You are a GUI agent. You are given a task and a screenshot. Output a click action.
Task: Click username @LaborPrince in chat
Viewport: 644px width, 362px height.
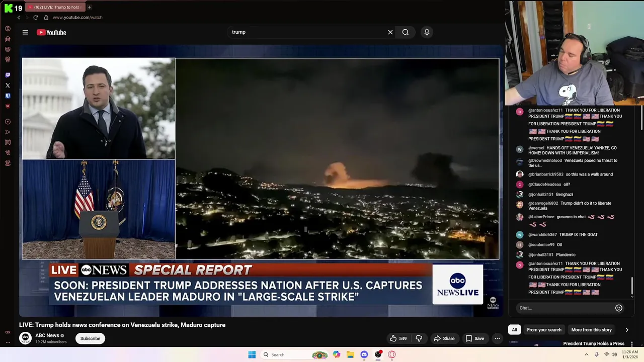pos(541,217)
